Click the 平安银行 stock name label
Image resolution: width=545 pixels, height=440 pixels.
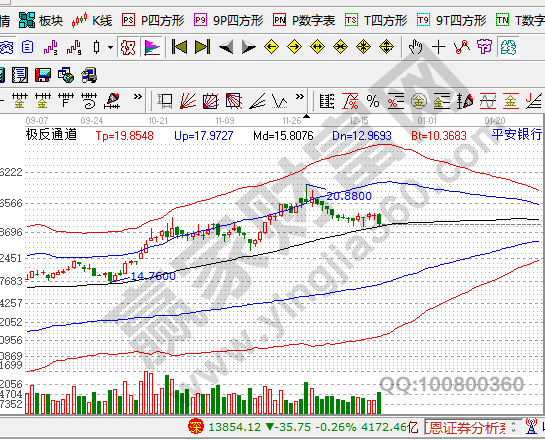(x=517, y=135)
